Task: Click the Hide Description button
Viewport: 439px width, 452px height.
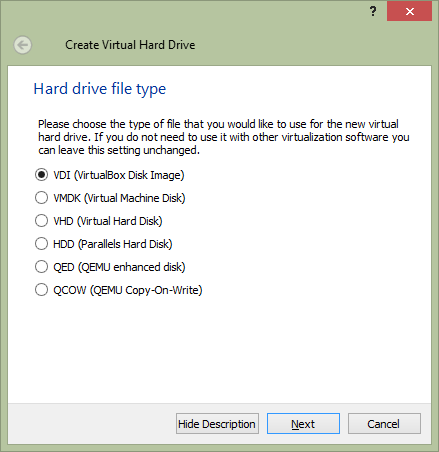Action: pos(217,424)
